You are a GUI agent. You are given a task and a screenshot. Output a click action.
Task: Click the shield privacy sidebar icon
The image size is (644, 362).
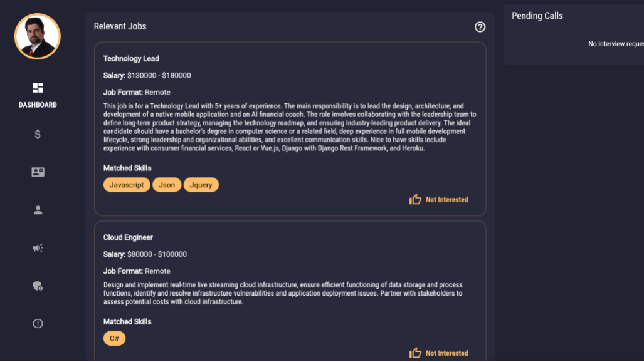[x=38, y=286]
